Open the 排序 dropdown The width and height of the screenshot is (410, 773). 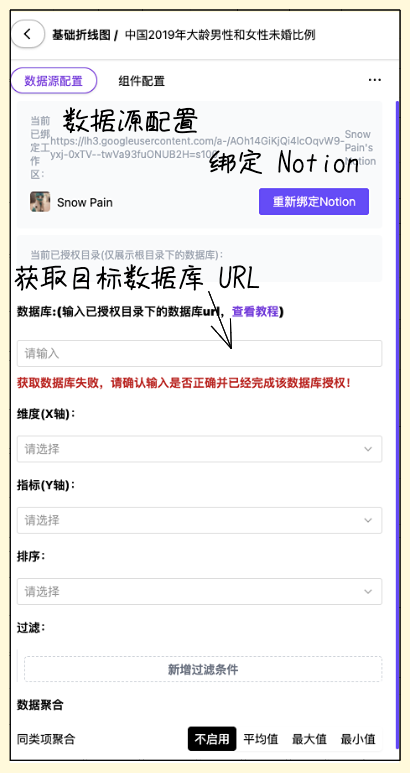click(200, 591)
